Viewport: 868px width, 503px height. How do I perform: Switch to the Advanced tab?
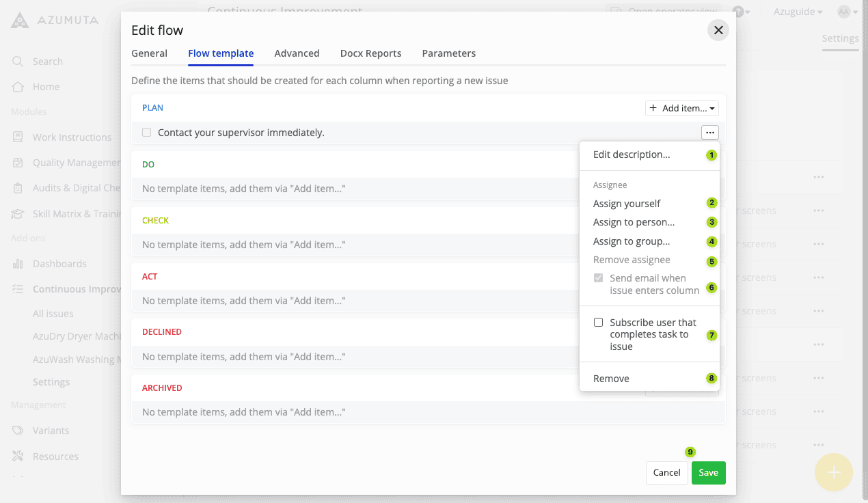(x=297, y=53)
